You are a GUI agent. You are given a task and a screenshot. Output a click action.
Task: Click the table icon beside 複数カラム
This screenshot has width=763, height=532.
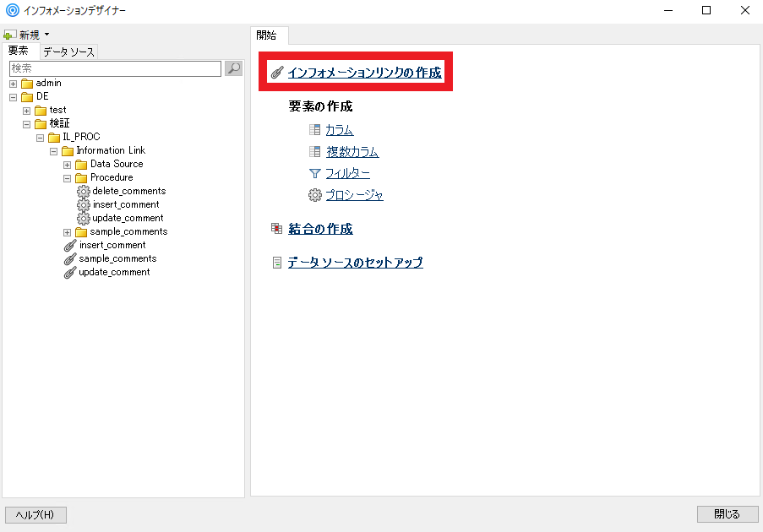315,151
